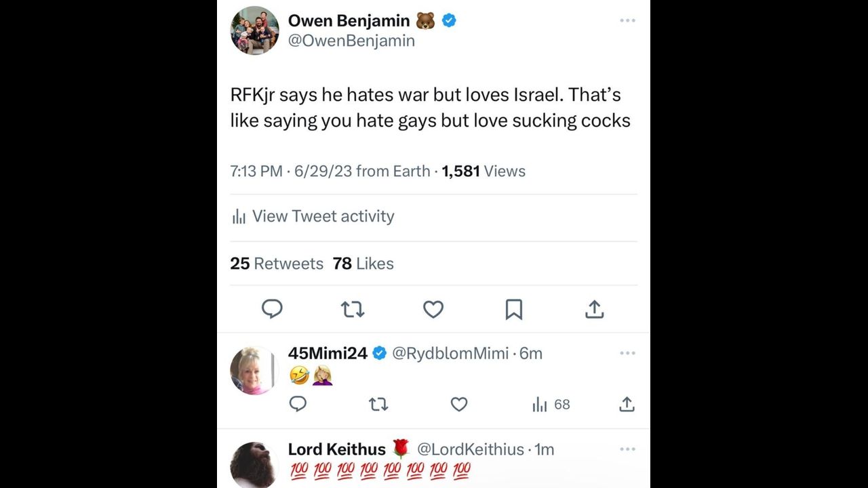The height and width of the screenshot is (488, 868).
Task: Share the main tweet
Action: pos(594,310)
